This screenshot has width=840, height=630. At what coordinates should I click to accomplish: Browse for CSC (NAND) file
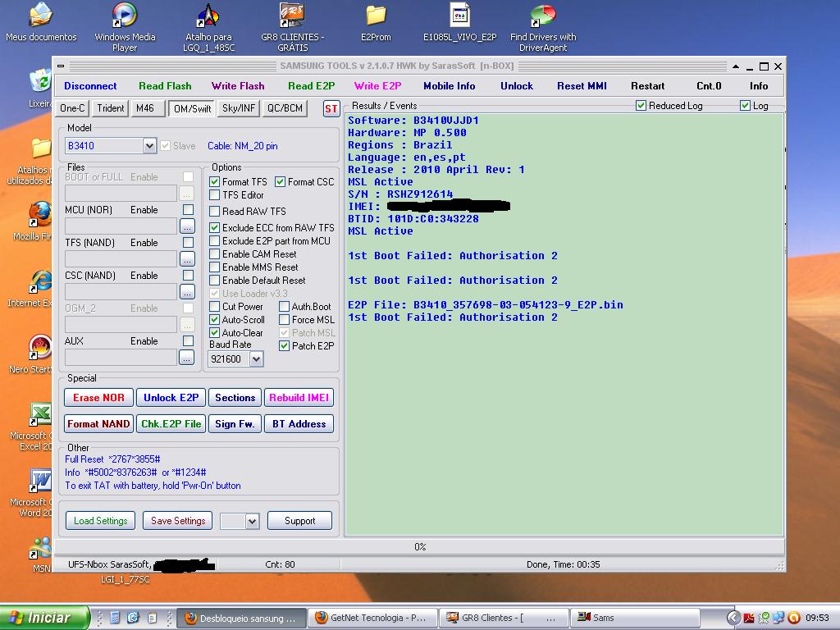(187, 292)
